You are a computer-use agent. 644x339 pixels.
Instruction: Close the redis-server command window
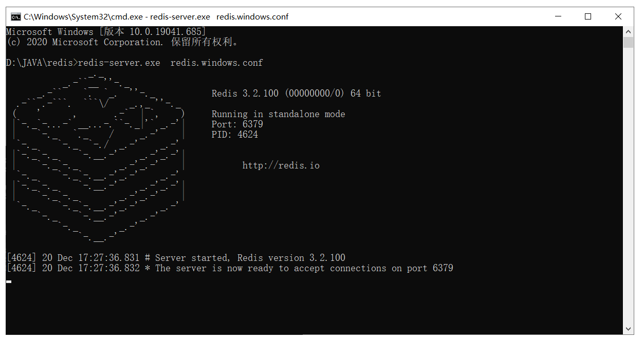click(x=618, y=16)
